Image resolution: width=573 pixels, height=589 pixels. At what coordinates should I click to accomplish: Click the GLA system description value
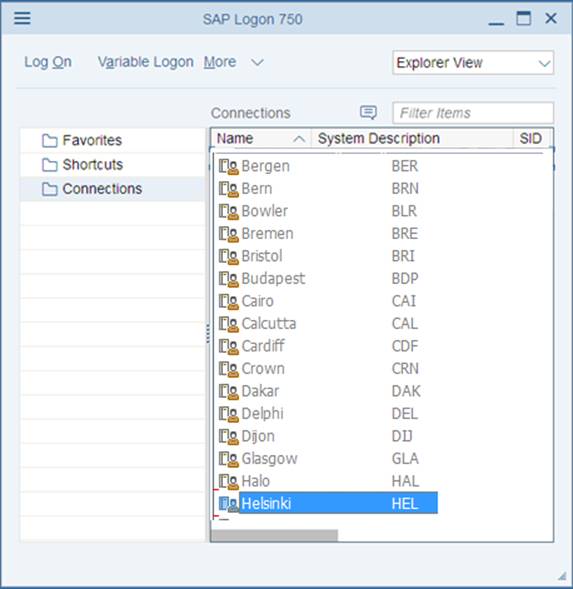pyautogui.click(x=405, y=459)
